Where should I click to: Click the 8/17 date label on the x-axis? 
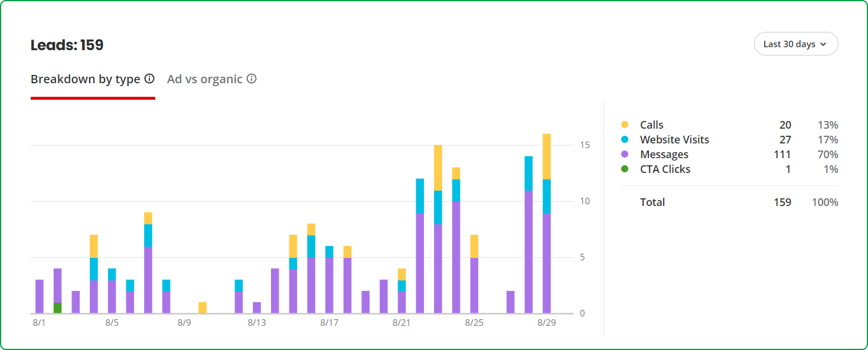click(x=329, y=323)
